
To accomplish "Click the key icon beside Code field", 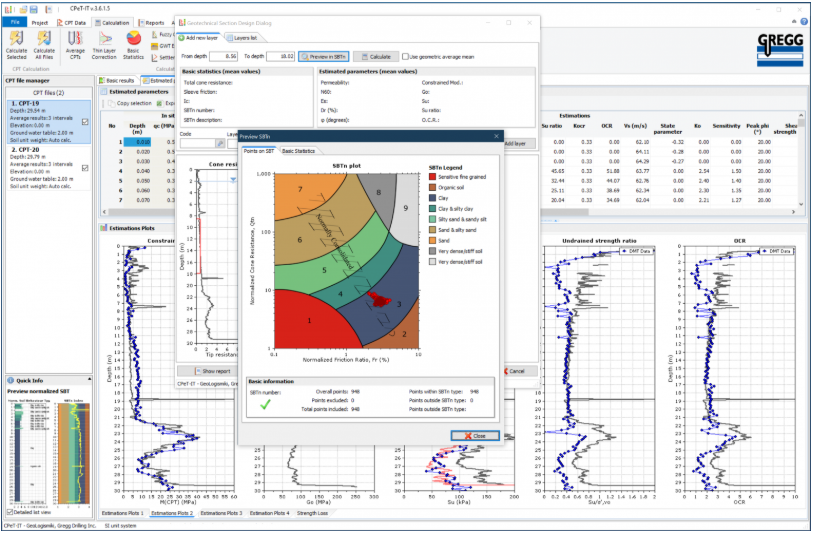I will (220, 143).
